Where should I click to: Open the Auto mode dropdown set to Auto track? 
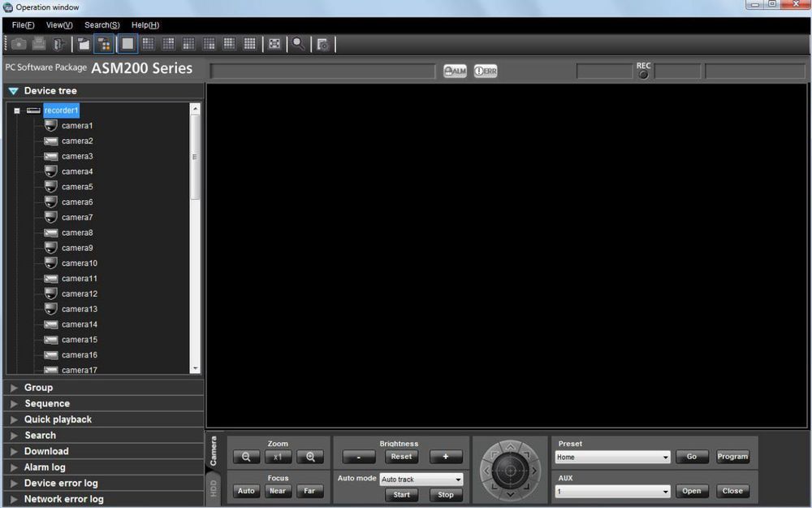pos(421,479)
